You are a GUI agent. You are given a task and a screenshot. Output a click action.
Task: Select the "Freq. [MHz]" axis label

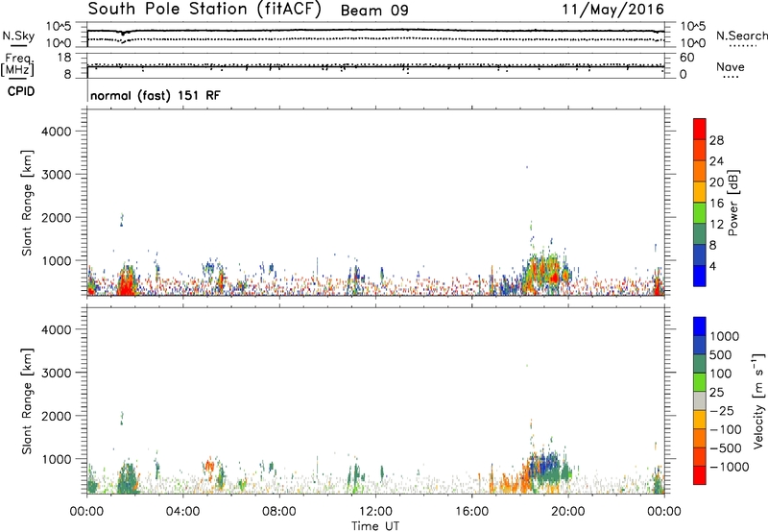(17, 65)
